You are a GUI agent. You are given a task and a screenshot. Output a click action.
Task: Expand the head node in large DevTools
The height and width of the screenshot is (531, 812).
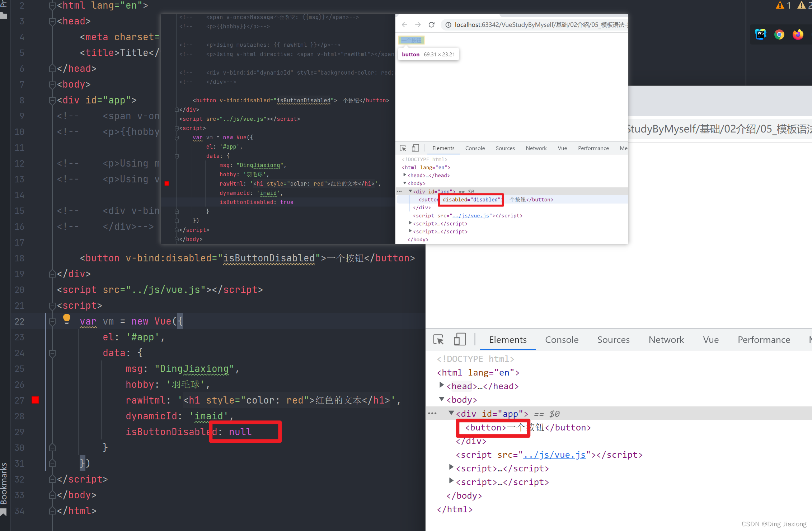click(x=441, y=385)
